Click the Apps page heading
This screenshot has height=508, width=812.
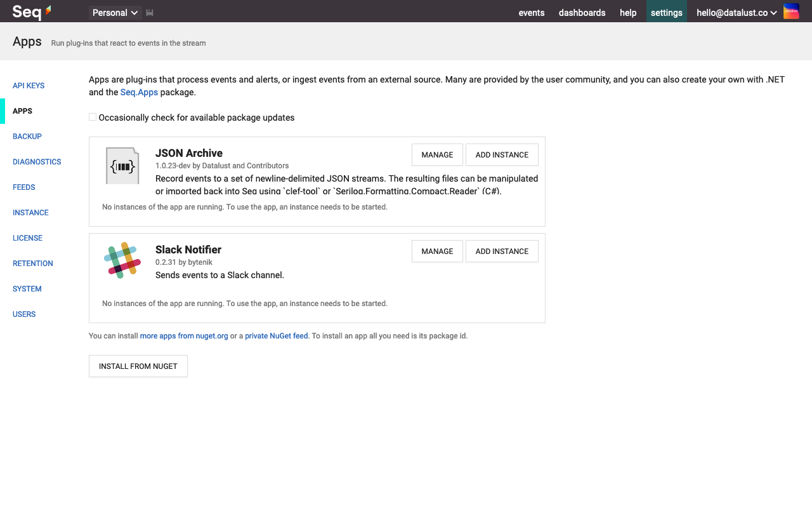27,42
